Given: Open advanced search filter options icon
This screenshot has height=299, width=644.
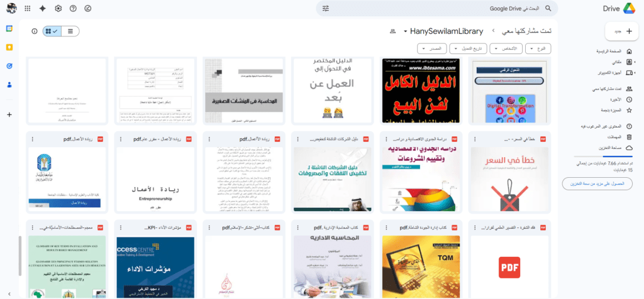Looking at the screenshot, I should point(326,8).
